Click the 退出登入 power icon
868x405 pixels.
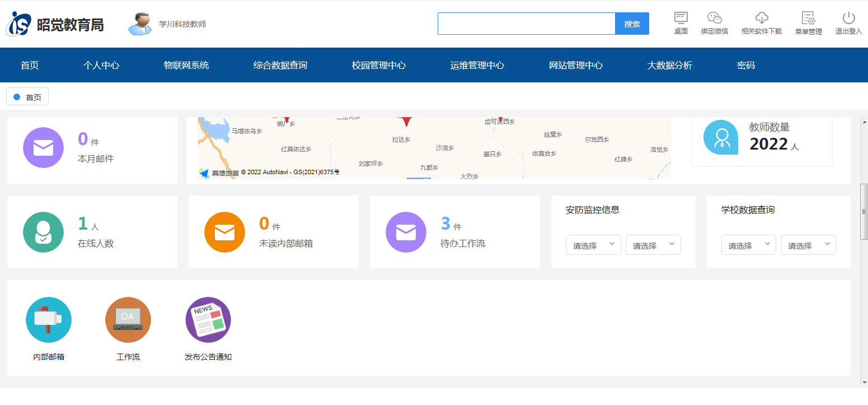849,18
